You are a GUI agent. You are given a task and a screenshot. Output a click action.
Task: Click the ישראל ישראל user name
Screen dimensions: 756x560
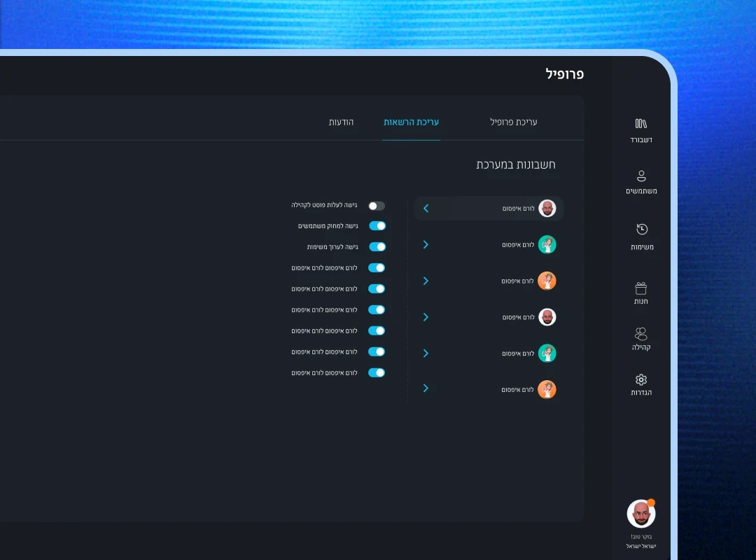(641, 546)
